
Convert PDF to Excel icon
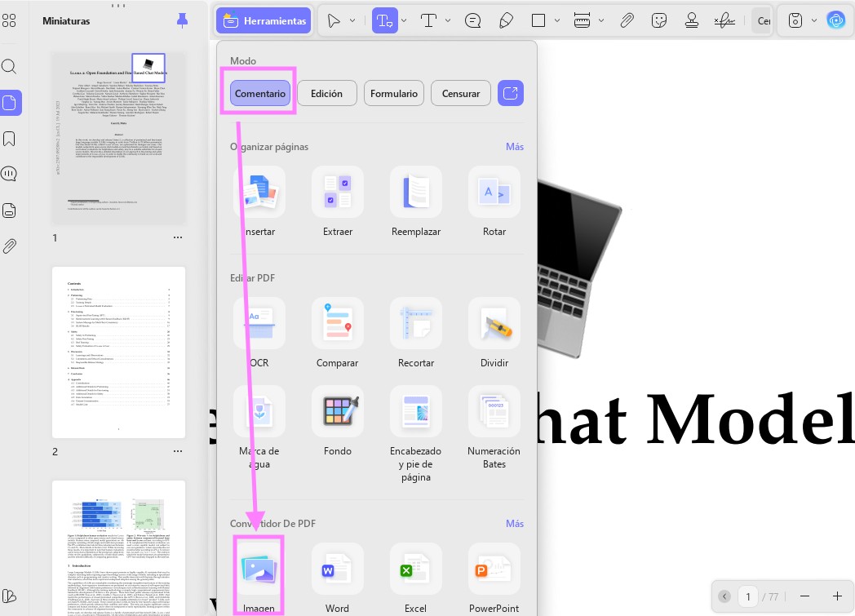(x=415, y=569)
